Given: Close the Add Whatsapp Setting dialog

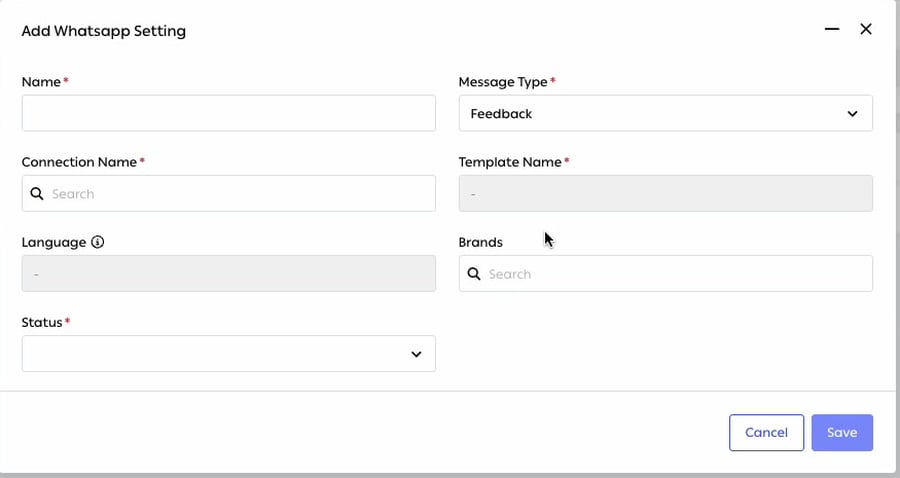Looking at the screenshot, I should 866,29.
